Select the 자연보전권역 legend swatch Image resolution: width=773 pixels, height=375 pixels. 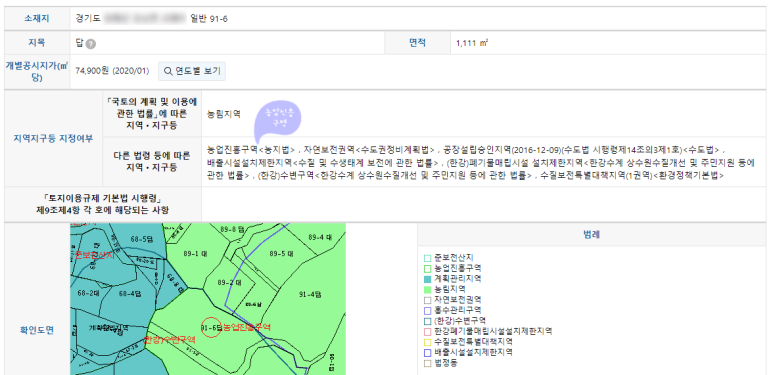click(x=427, y=300)
